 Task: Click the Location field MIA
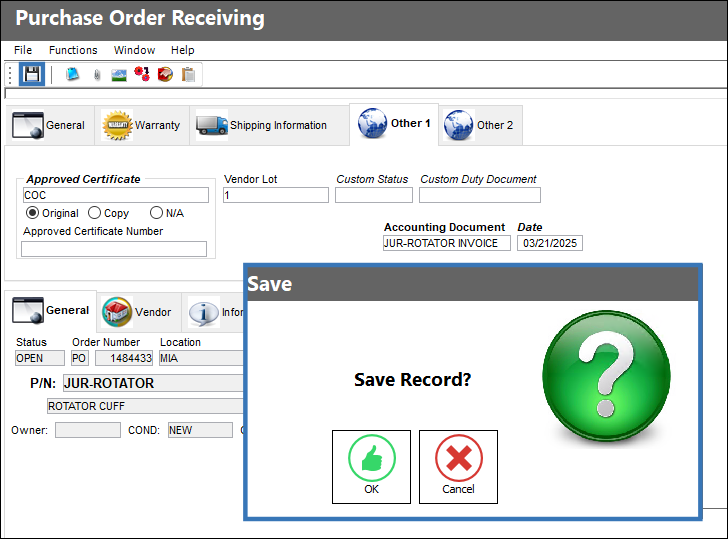pyautogui.click(x=201, y=358)
